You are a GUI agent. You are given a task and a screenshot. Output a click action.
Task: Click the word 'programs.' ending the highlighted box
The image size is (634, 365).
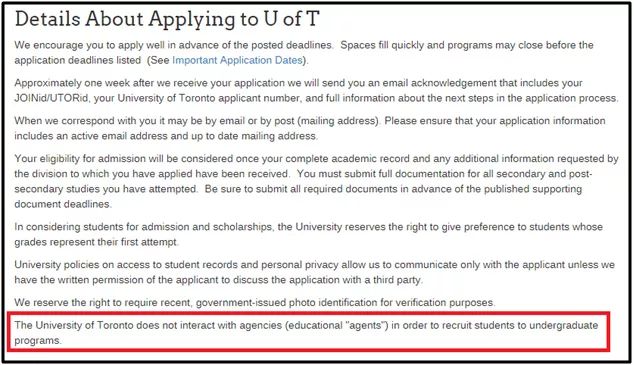(x=38, y=341)
